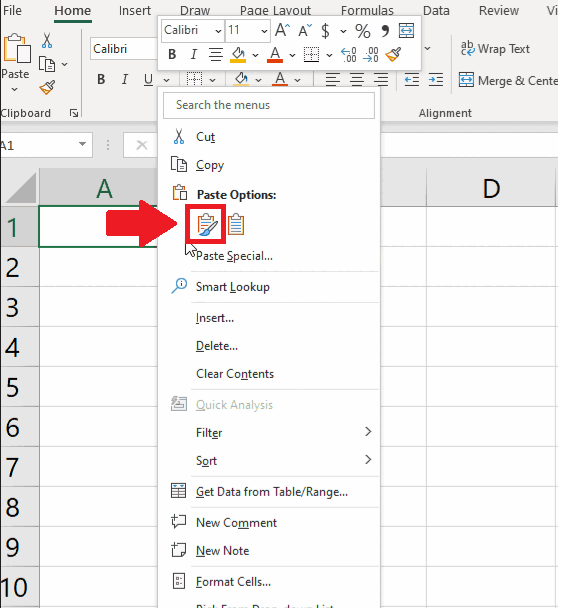Image resolution: width=565 pixels, height=608 pixels.
Task: Select the column D header
Action: click(491, 188)
